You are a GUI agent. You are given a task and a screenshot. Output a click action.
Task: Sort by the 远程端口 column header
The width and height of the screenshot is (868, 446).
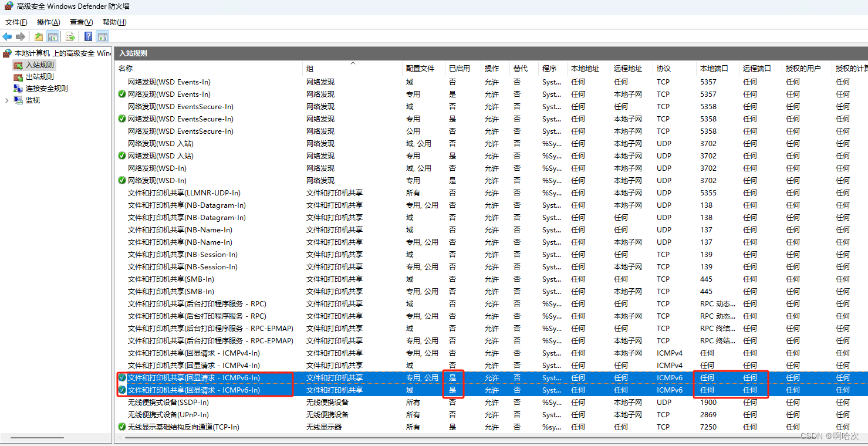point(757,69)
